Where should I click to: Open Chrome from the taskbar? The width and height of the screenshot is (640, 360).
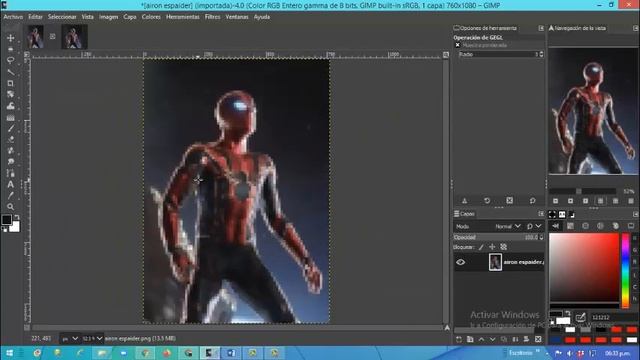pos(145,353)
